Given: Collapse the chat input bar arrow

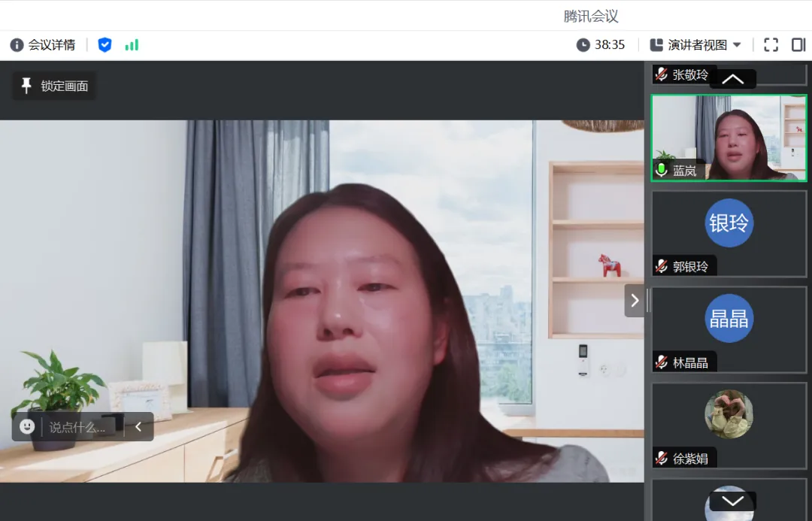Looking at the screenshot, I should click(x=138, y=427).
